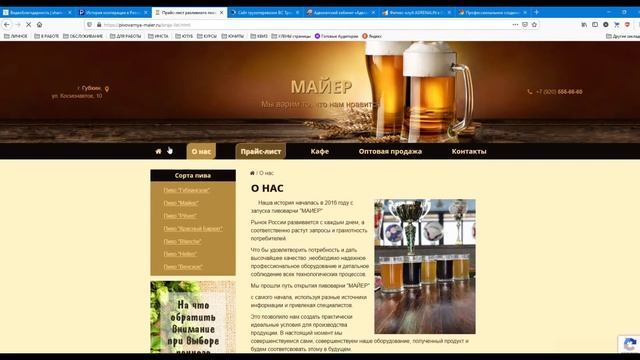Open the 'Пиво Майер' sidebar link
Screen dimensions: 640x360
point(181,203)
